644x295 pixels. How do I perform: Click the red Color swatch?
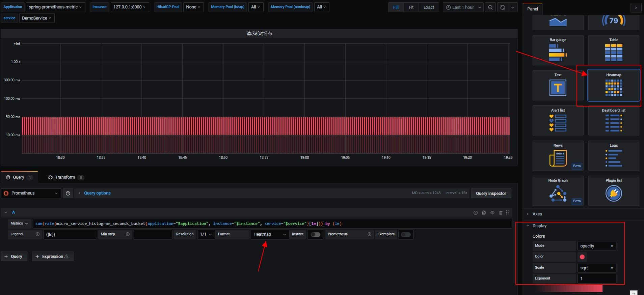pyautogui.click(x=582, y=257)
